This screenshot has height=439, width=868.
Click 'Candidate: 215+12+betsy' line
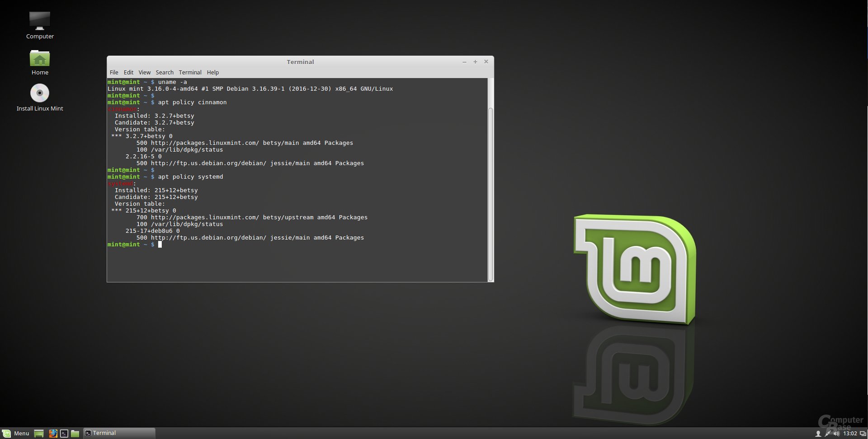tap(156, 197)
